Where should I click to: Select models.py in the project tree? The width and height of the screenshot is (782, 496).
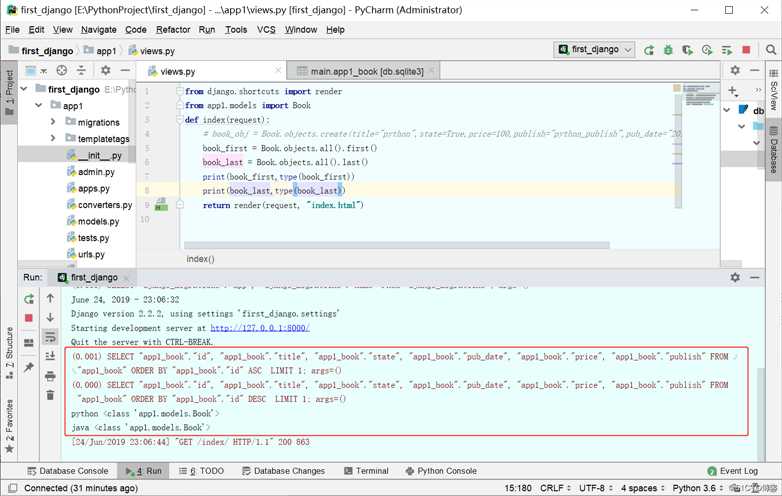pyautogui.click(x=98, y=221)
